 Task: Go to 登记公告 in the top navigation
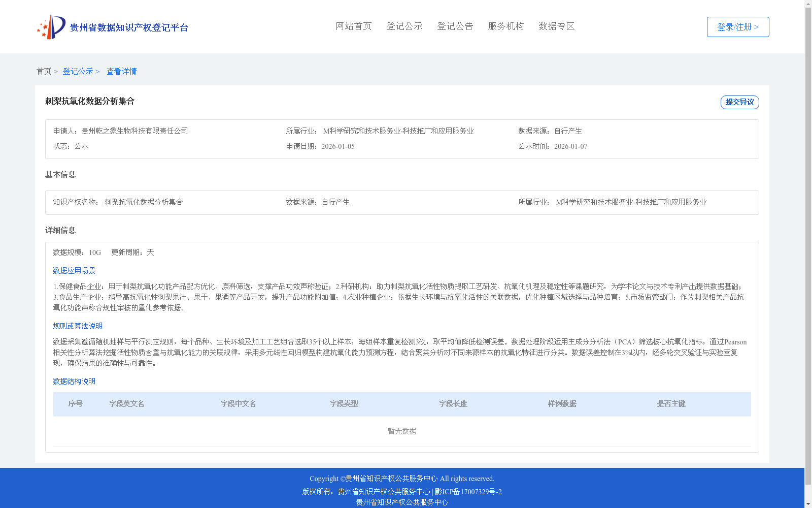point(455,26)
